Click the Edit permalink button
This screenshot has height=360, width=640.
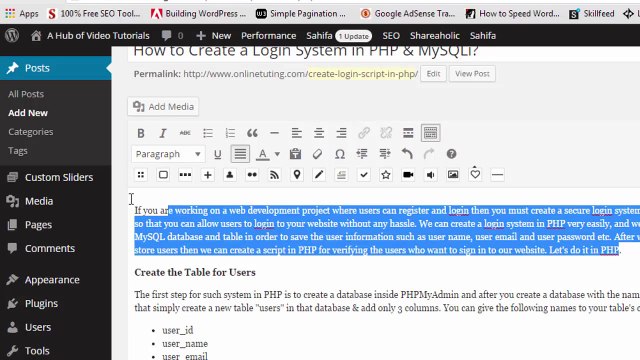[x=433, y=74]
